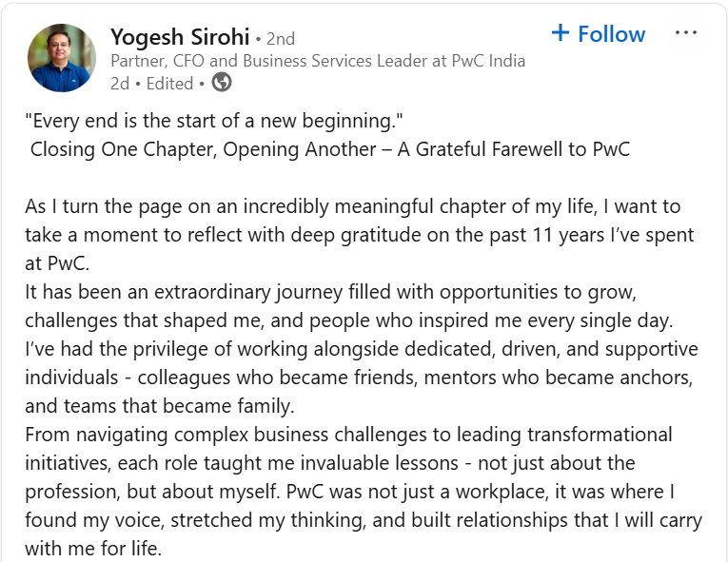
Task: Open Yogesh Sirohi's profile photo
Action: [x=62, y=58]
